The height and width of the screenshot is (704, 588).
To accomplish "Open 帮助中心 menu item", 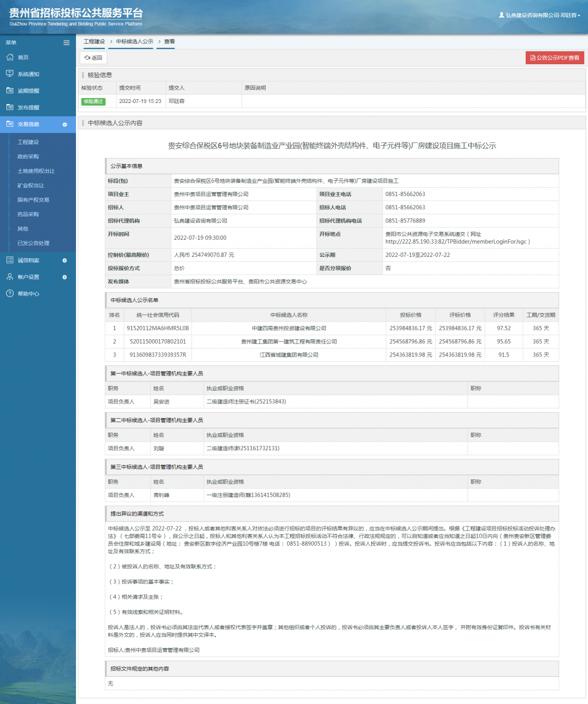I will (x=28, y=294).
